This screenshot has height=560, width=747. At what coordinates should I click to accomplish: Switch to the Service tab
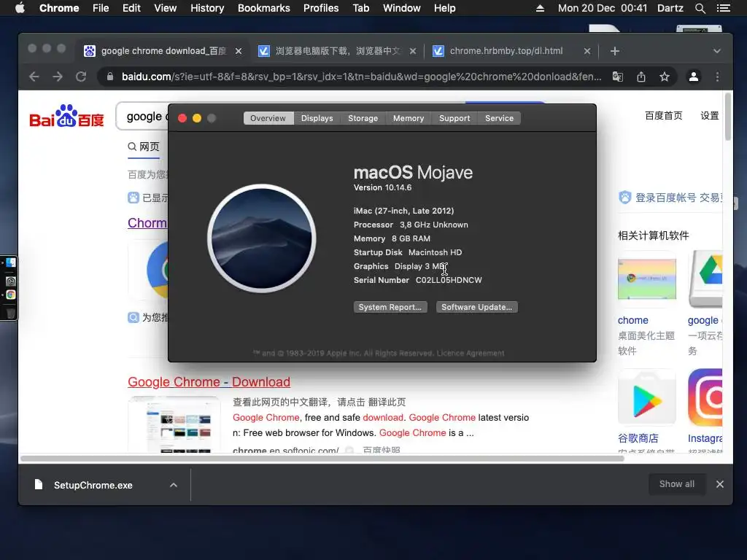[x=499, y=118]
